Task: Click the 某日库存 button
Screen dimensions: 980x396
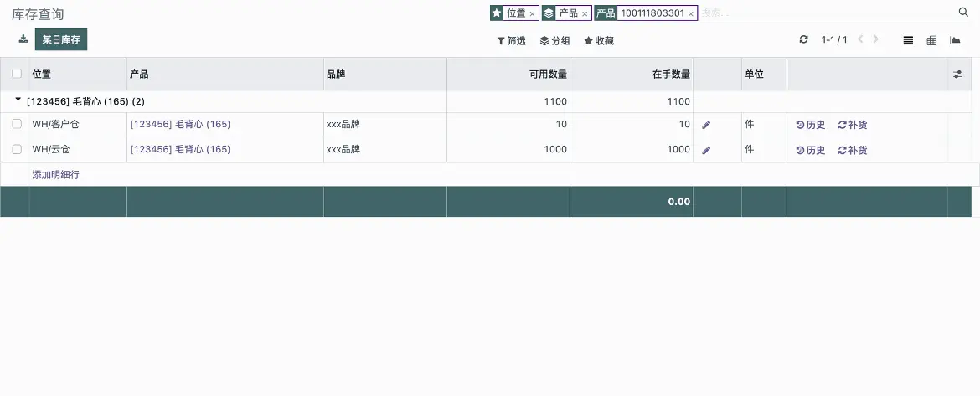Action: pyautogui.click(x=61, y=39)
